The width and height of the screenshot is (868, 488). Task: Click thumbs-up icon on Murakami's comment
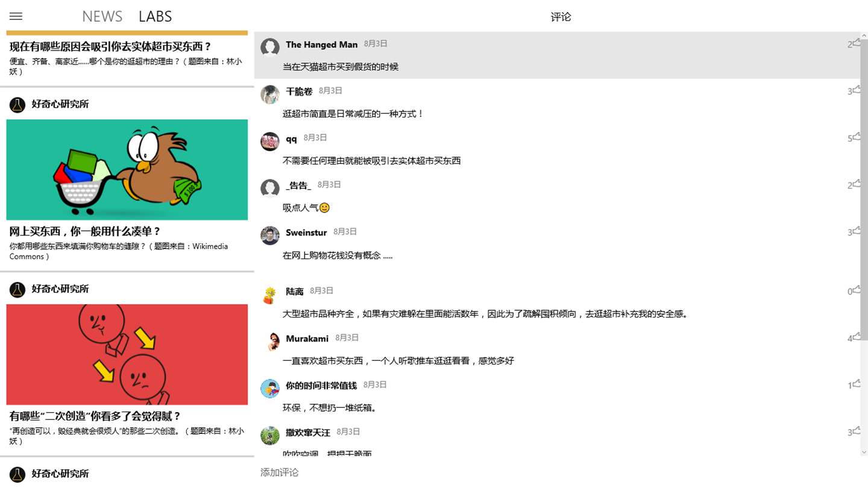(x=857, y=337)
